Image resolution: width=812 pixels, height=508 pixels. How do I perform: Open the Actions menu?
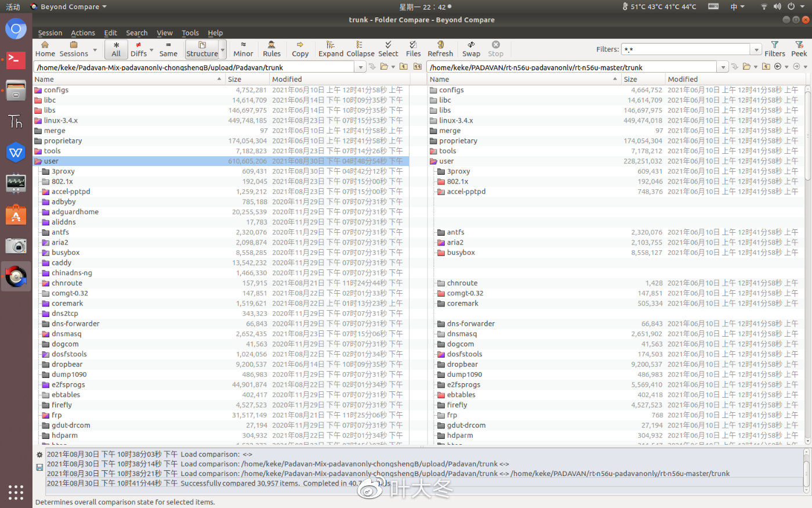tap(83, 33)
